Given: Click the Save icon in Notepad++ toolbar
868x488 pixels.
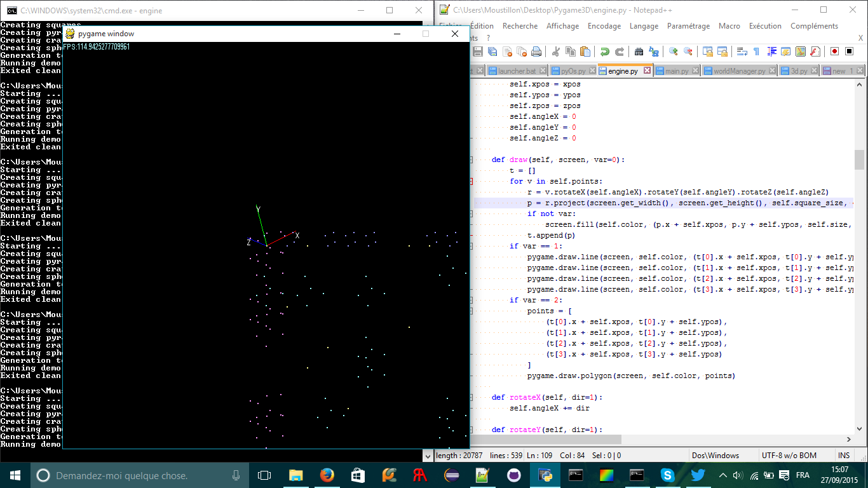Looking at the screenshot, I should 478,51.
